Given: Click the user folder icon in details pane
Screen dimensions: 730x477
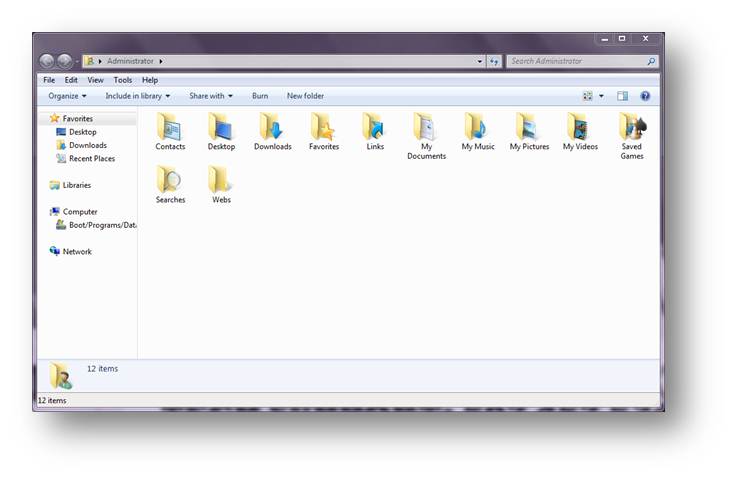Looking at the screenshot, I should click(61, 376).
